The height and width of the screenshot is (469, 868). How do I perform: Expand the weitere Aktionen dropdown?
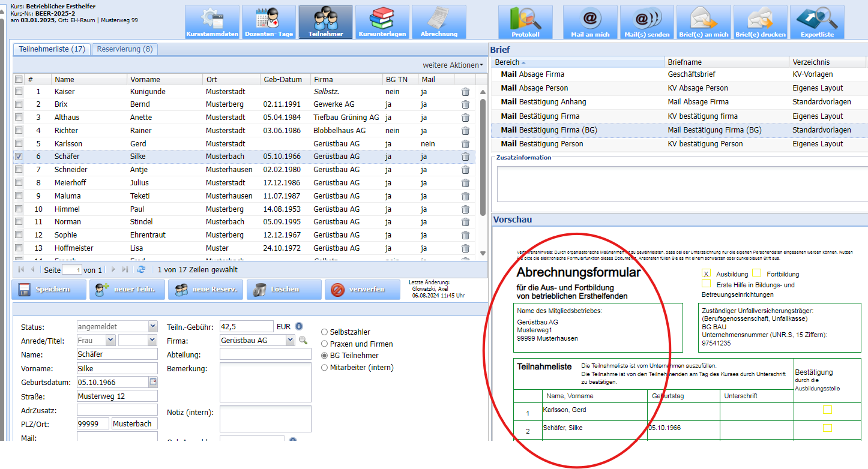coord(453,65)
